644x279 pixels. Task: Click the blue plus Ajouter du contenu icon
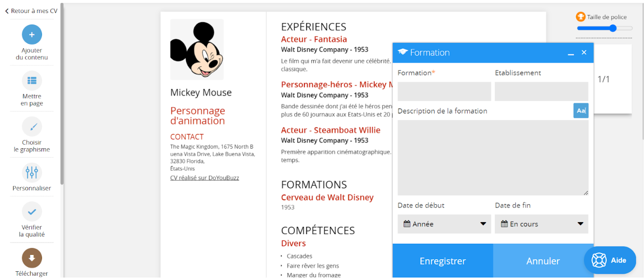coord(32,34)
